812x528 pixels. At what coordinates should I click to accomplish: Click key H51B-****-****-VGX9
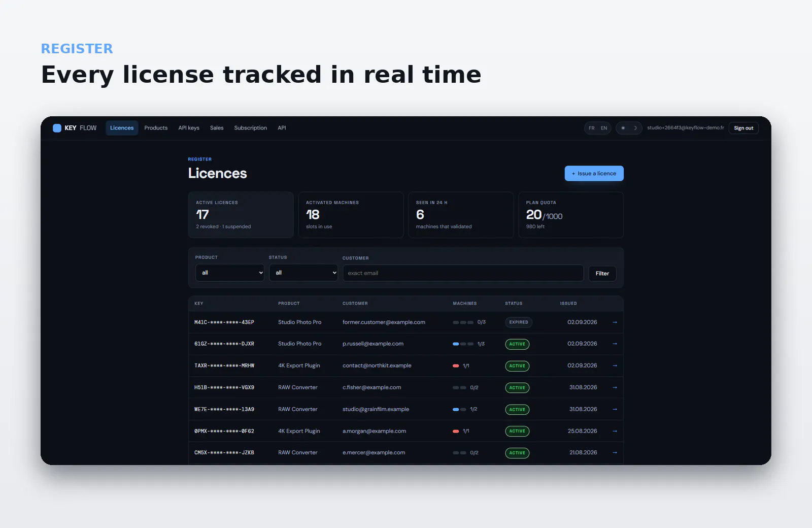224,387
